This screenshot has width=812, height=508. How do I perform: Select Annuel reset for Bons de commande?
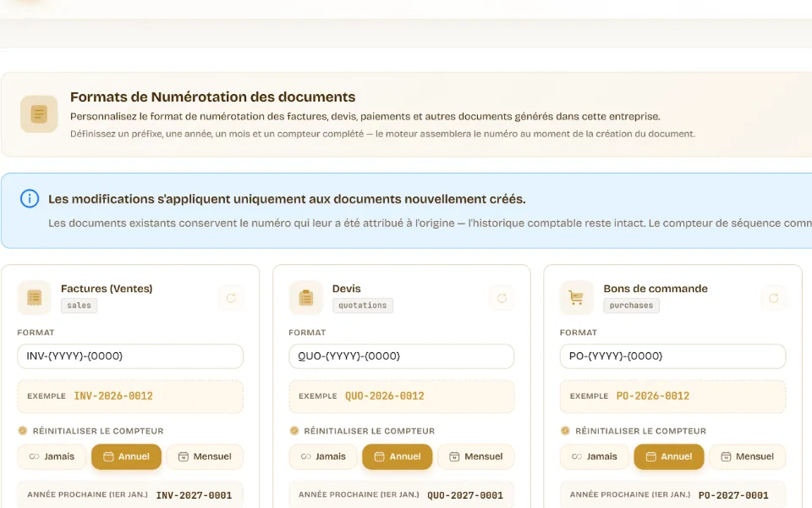pyautogui.click(x=669, y=456)
